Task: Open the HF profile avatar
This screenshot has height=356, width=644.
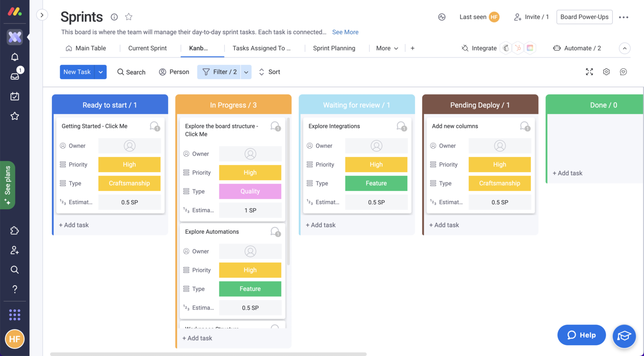Action: [x=15, y=339]
